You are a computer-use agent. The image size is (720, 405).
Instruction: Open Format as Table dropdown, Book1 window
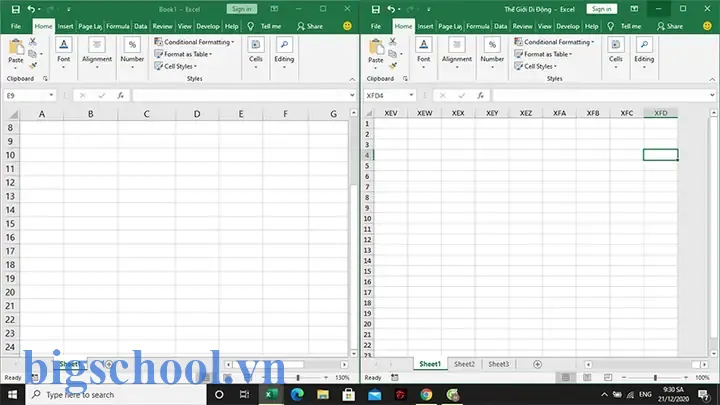[x=183, y=54]
